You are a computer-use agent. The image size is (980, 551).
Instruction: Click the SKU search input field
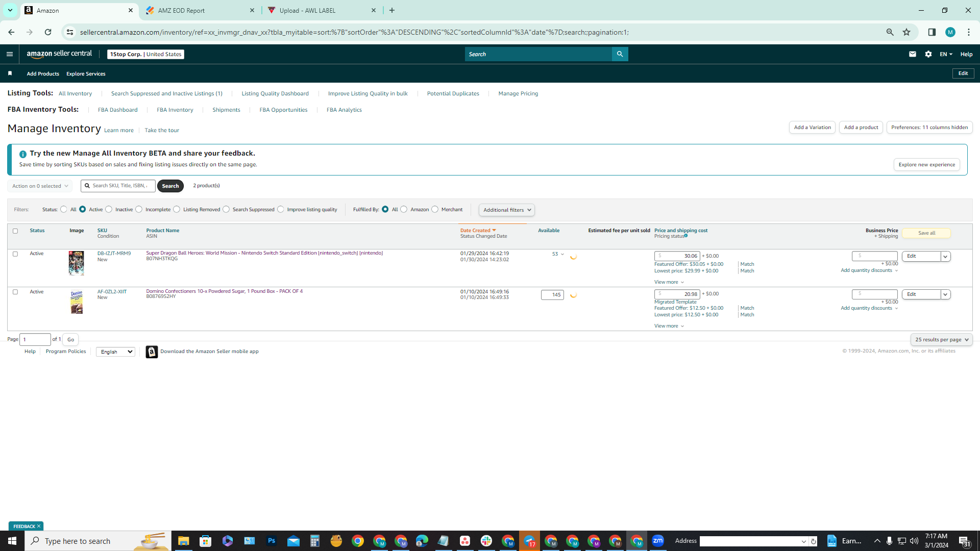tap(118, 186)
